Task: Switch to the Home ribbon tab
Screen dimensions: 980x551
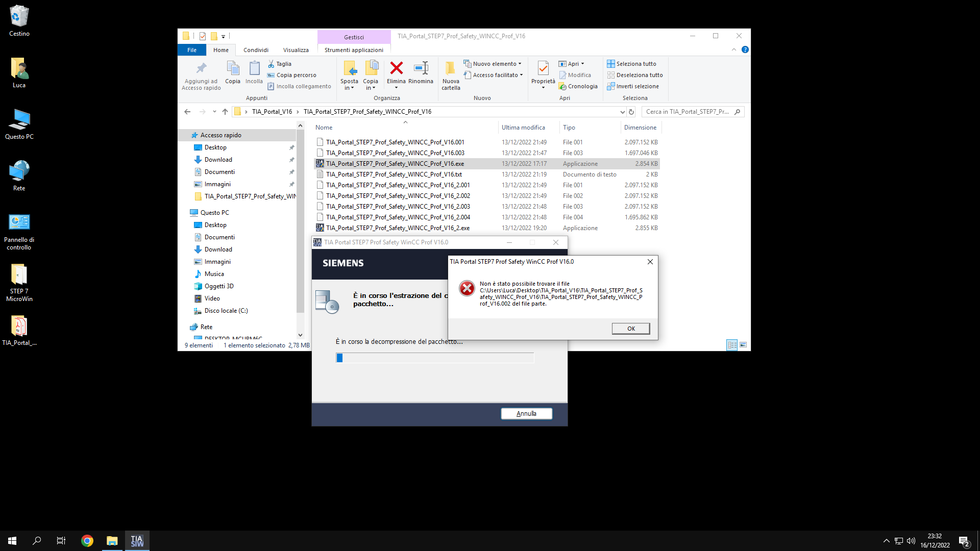Action: coord(221,50)
